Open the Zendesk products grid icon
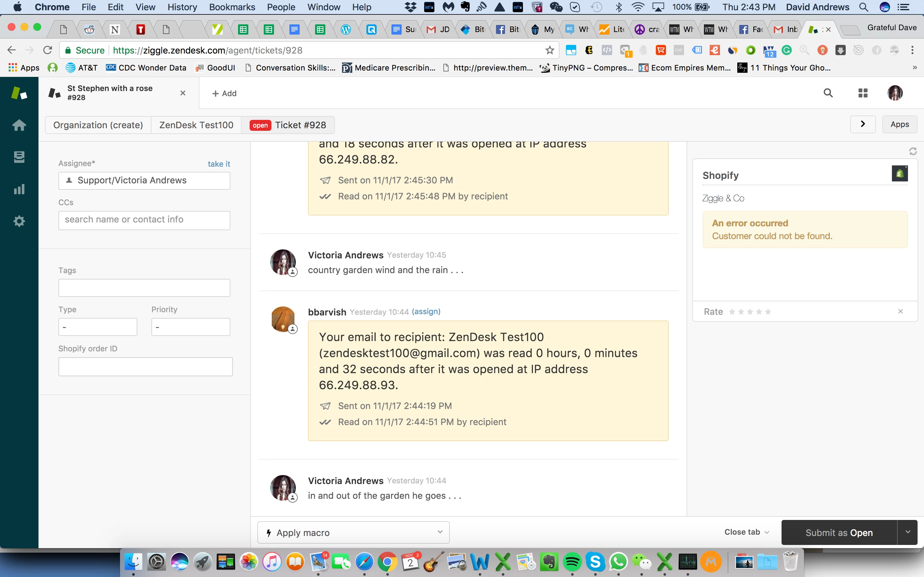The image size is (924, 577). pos(863,93)
